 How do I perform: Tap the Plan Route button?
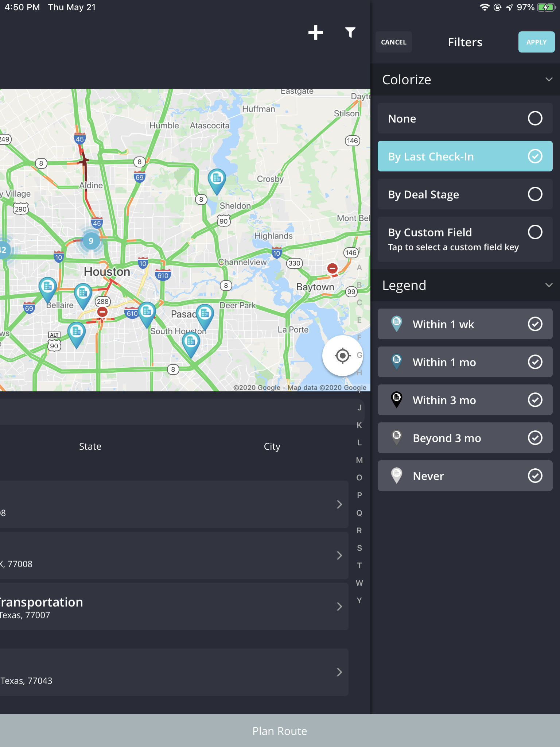[280, 731]
